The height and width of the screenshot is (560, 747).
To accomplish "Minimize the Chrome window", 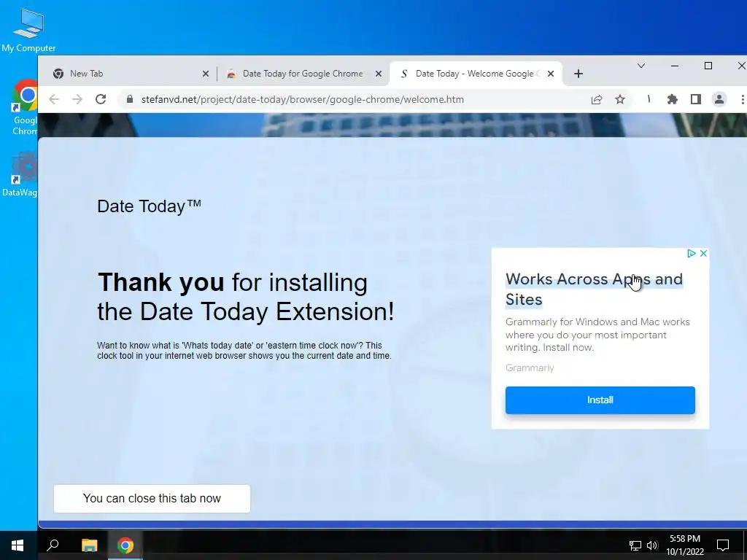I will point(675,66).
